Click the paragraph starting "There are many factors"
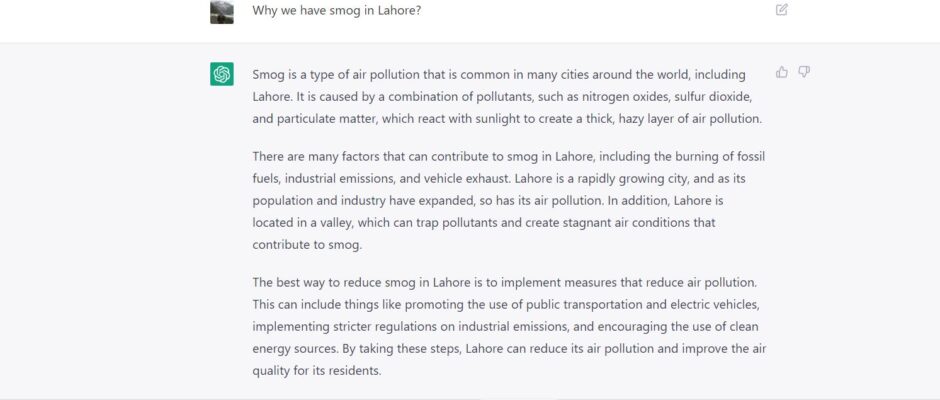 pyautogui.click(x=508, y=200)
